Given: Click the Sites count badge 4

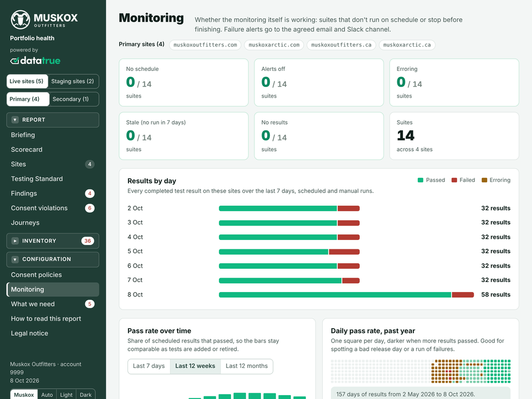Looking at the screenshot, I should click(90, 164).
